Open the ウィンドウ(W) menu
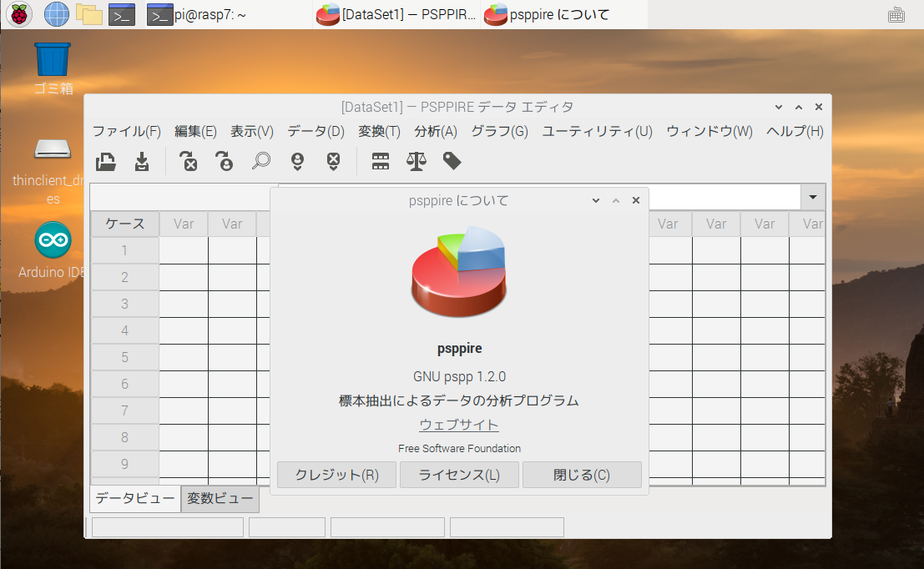924x569 pixels. [x=709, y=131]
